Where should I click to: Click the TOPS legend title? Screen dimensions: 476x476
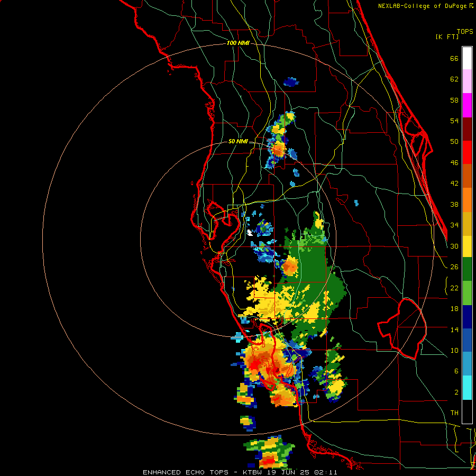point(465,32)
